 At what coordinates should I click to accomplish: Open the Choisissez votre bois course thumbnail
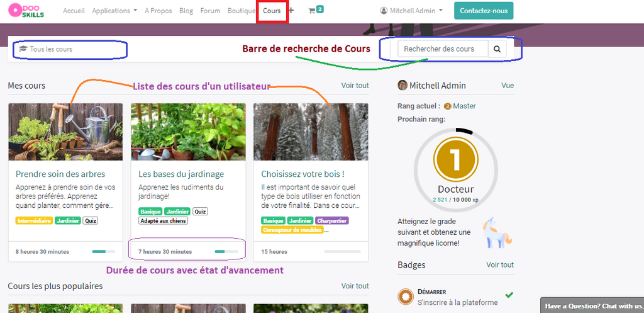[x=311, y=132]
